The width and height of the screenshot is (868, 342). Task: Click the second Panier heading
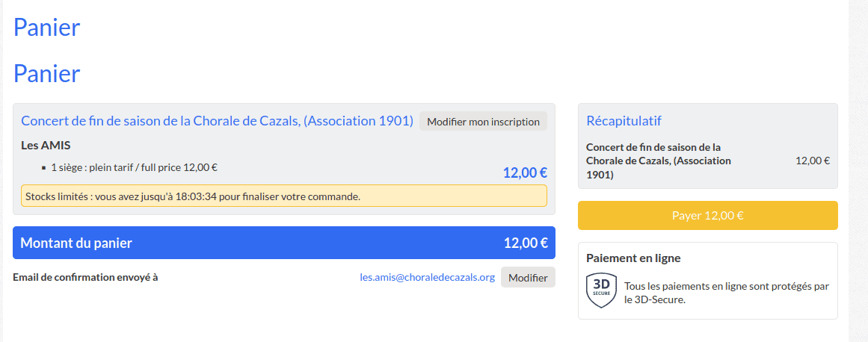(46, 73)
